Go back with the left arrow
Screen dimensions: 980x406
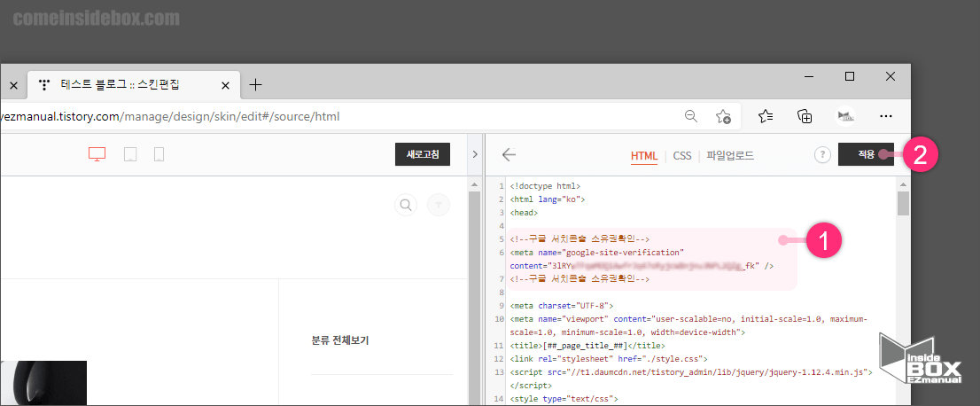(509, 155)
